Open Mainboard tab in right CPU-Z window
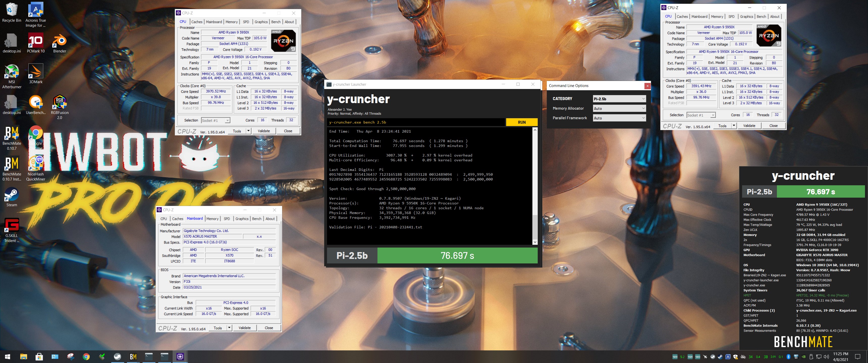Screen dimensions: 868x363 tap(699, 16)
